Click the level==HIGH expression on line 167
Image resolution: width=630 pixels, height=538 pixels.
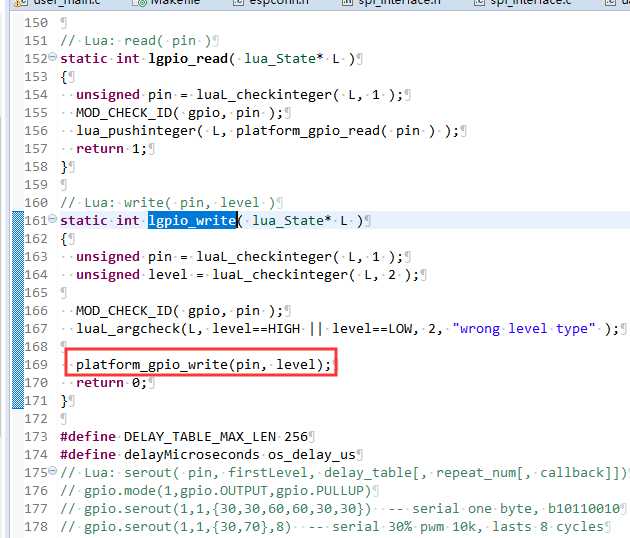pos(256,329)
